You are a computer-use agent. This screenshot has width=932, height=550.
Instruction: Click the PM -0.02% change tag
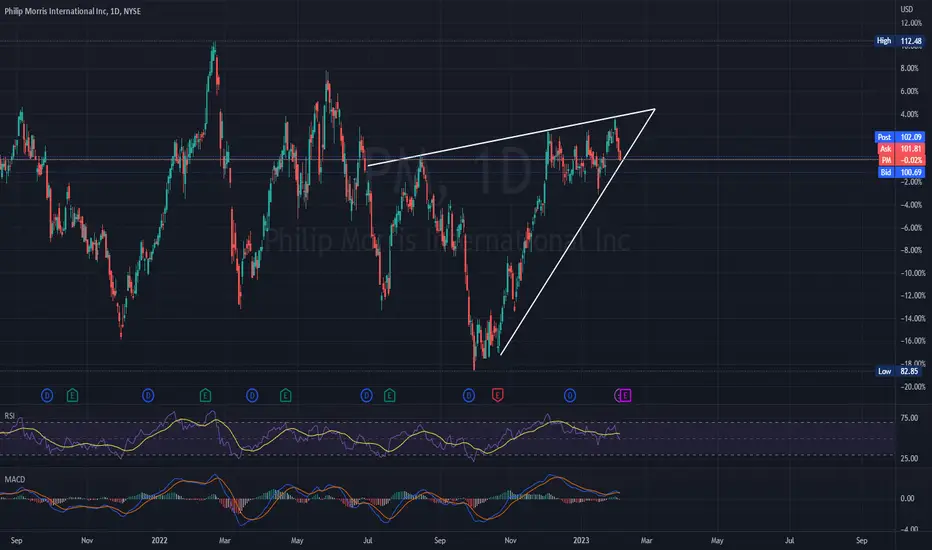901,161
